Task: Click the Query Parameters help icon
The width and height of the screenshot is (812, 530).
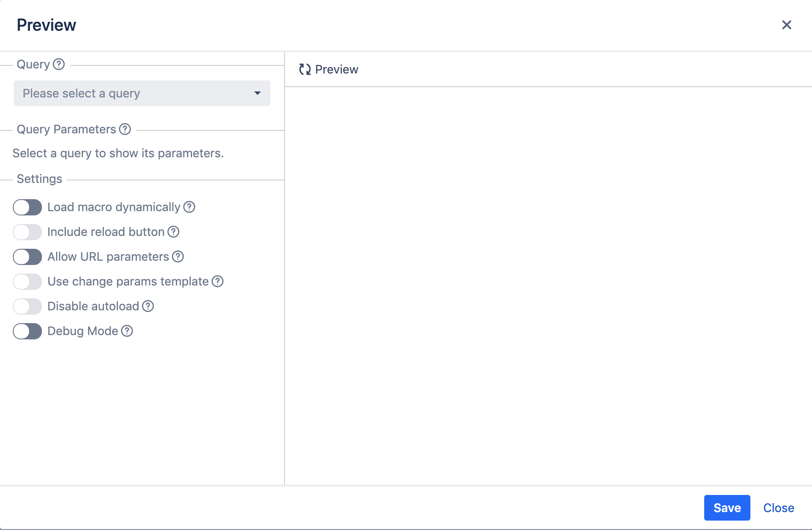Action: pyautogui.click(x=125, y=130)
